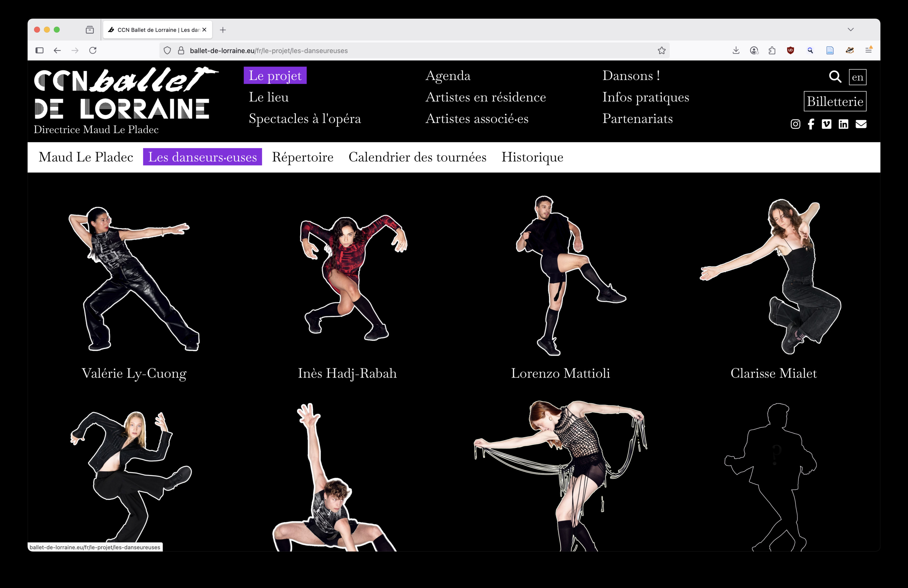Click the Billetterie button

835,101
